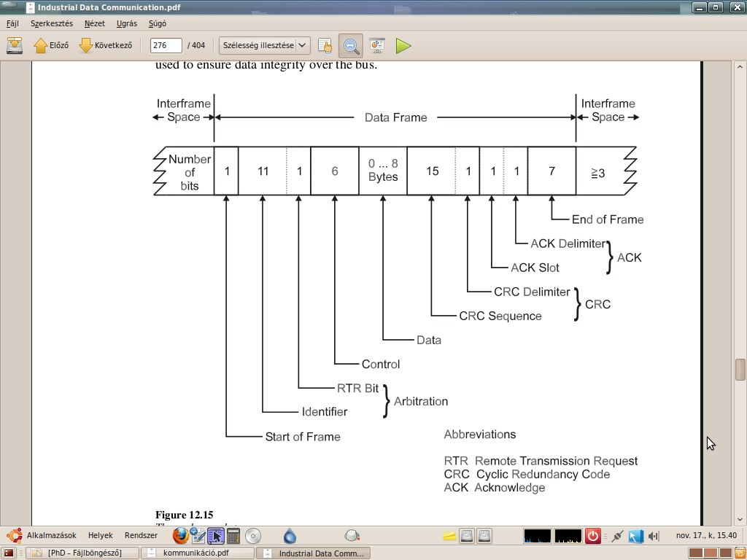Launch Firefox from the panel
This screenshot has width=747, height=560.
point(181,536)
